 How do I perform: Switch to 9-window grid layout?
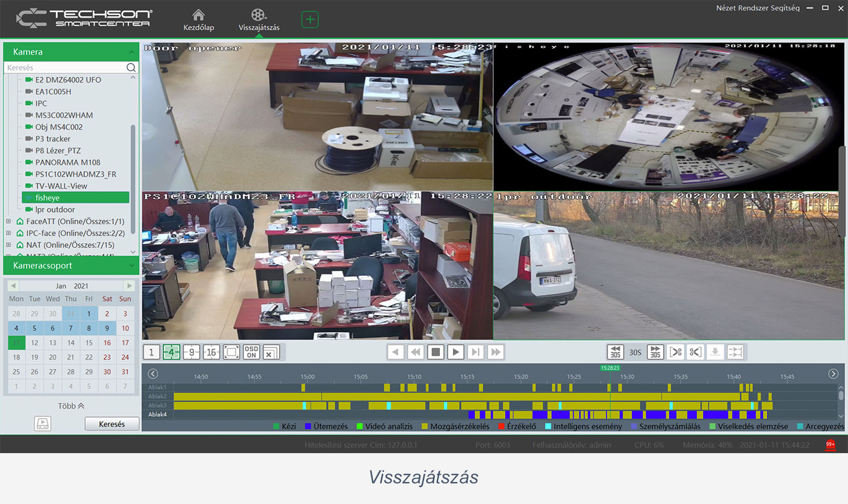191,353
